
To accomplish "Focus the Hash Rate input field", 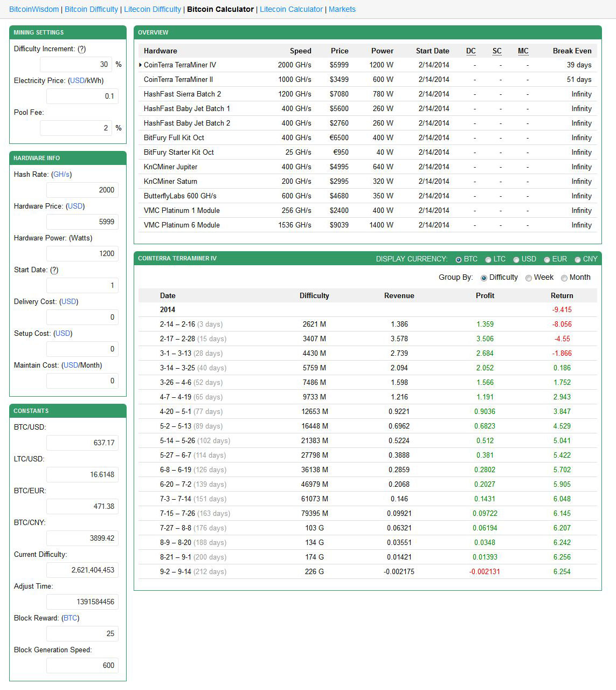I will coord(82,190).
